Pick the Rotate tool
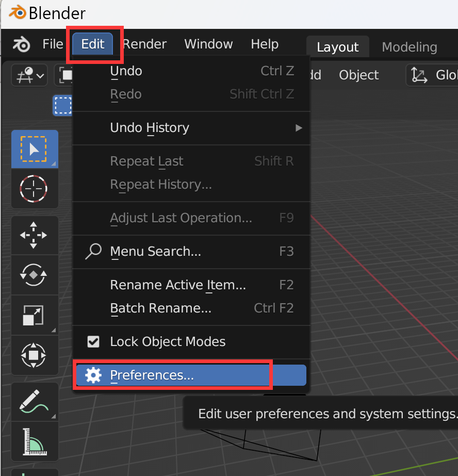 [x=34, y=275]
